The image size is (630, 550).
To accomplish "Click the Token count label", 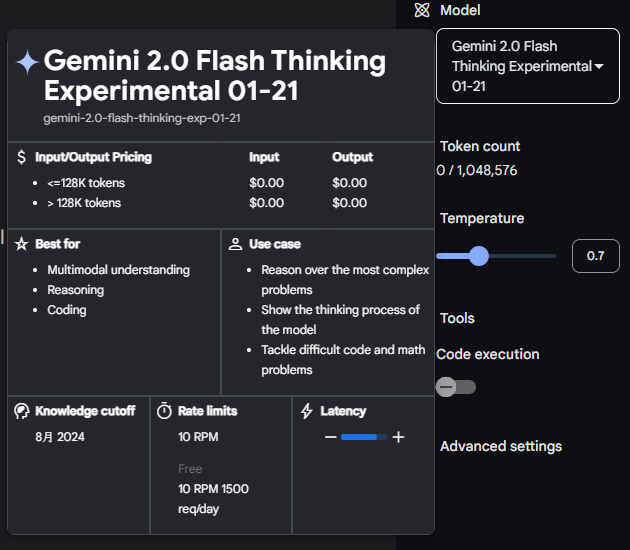I will [480, 146].
